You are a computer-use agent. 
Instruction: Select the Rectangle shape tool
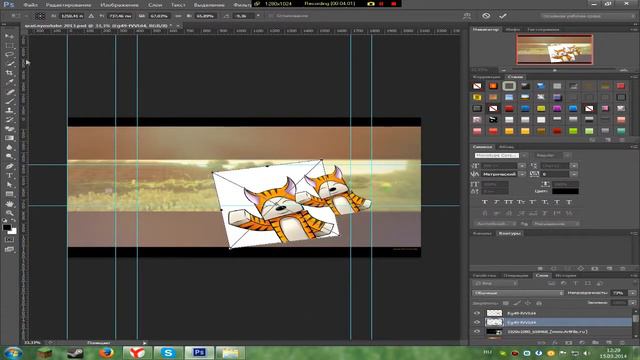(9, 194)
